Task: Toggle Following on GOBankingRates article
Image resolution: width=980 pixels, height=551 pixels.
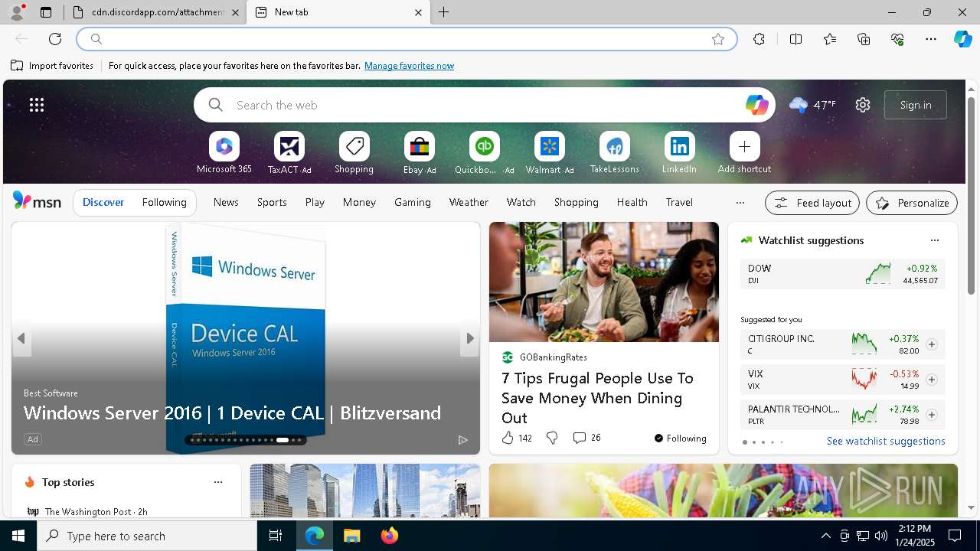Action: (x=680, y=439)
